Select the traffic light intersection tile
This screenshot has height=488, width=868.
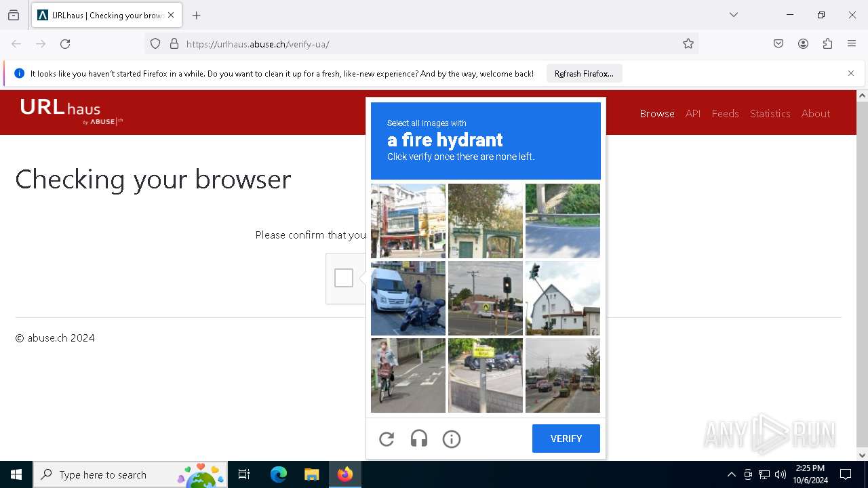tap(486, 298)
